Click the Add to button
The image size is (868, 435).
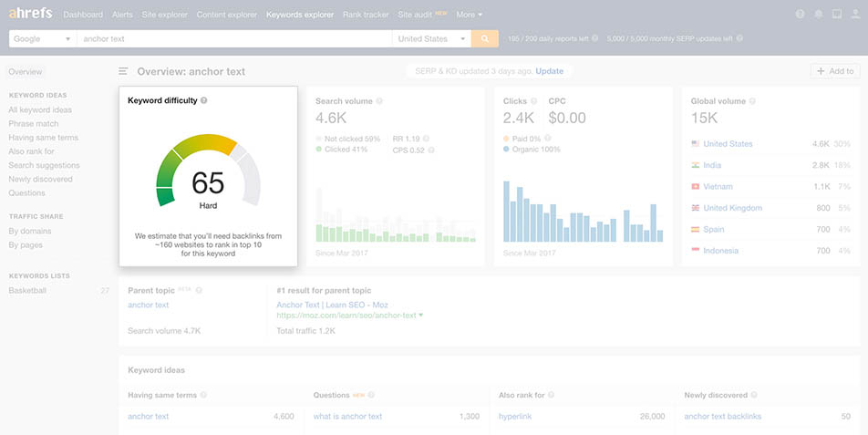(835, 71)
